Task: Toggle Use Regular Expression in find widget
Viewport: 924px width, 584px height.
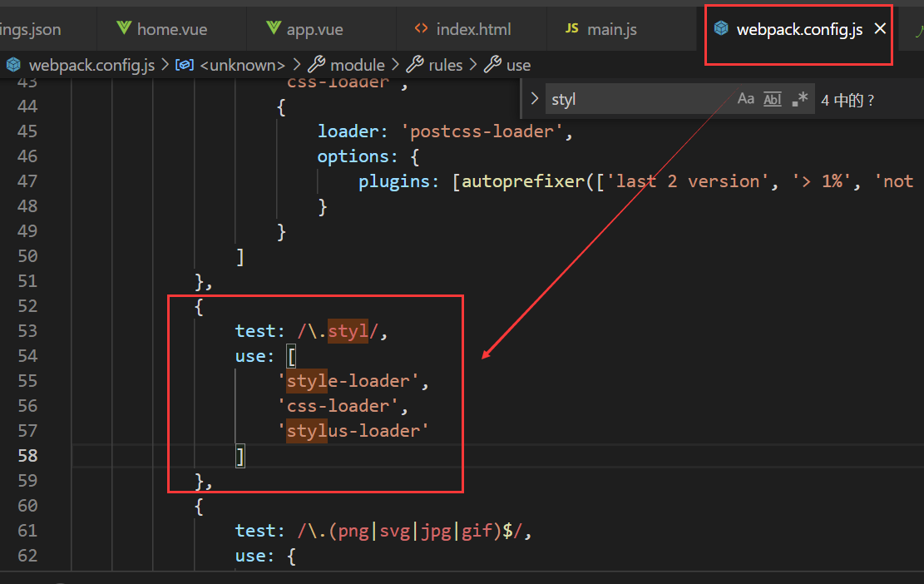Action: pos(799,99)
